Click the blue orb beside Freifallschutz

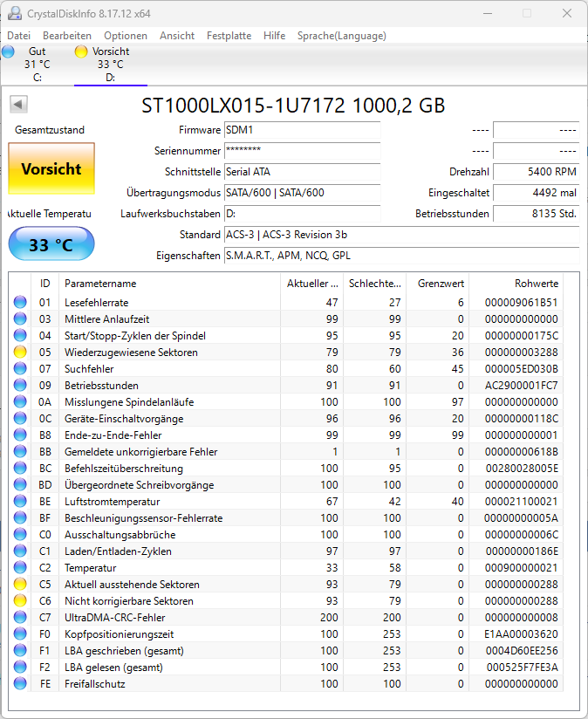[20, 684]
